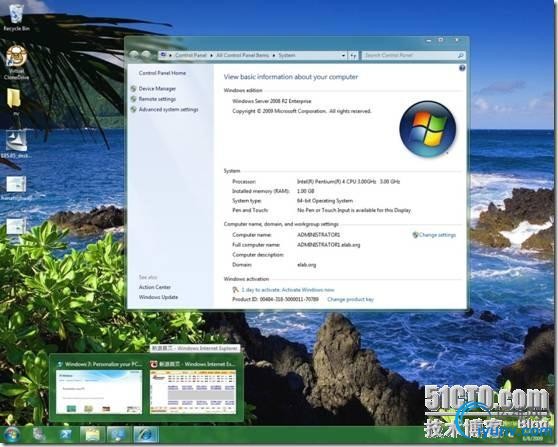Refresh the Control Panel address bar

[x=353, y=56]
